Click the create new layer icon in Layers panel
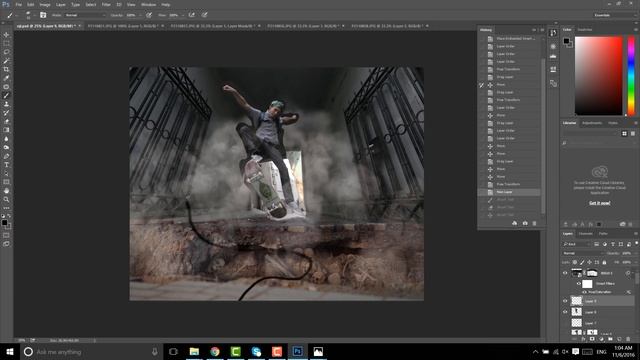Viewport: 640px width, 360px height. pos(619,339)
